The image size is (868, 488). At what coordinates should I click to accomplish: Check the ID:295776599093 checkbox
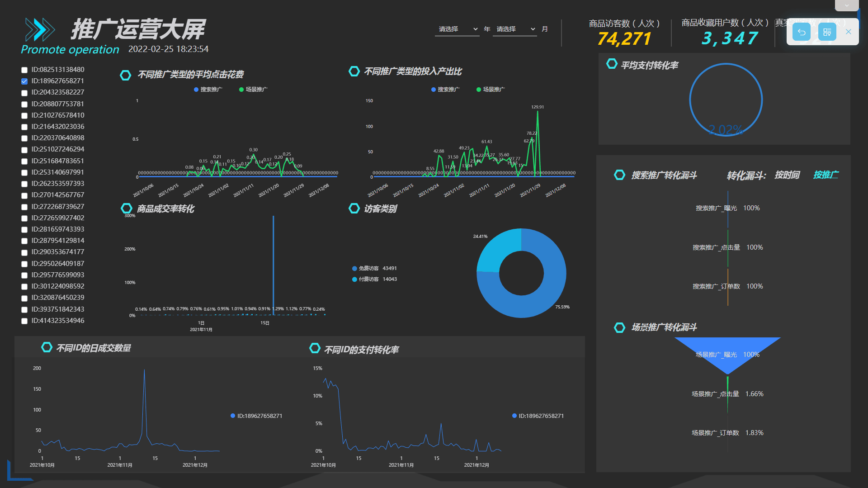[24, 275]
